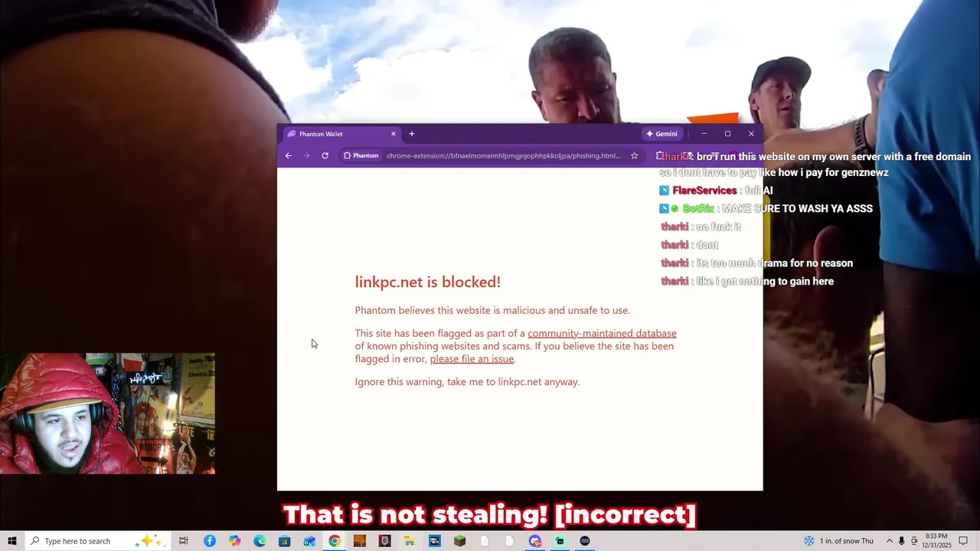Open the Windows notification center
This screenshot has height=551, width=980.
(x=964, y=541)
